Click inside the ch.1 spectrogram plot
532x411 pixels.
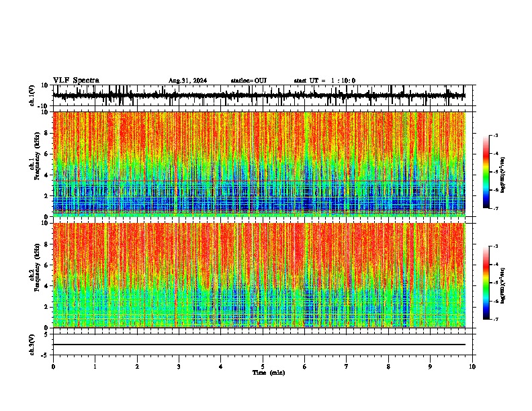pyautogui.click(x=259, y=164)
